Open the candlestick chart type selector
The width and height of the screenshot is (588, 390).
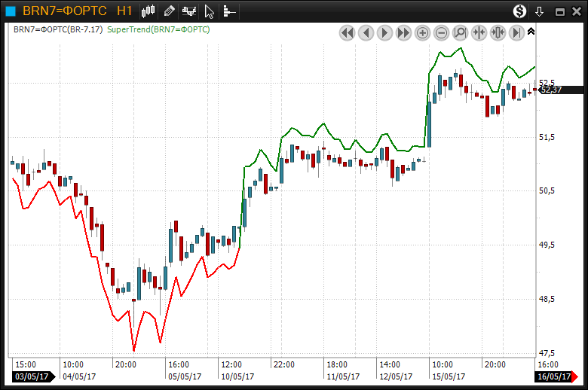tap(149, 11)
